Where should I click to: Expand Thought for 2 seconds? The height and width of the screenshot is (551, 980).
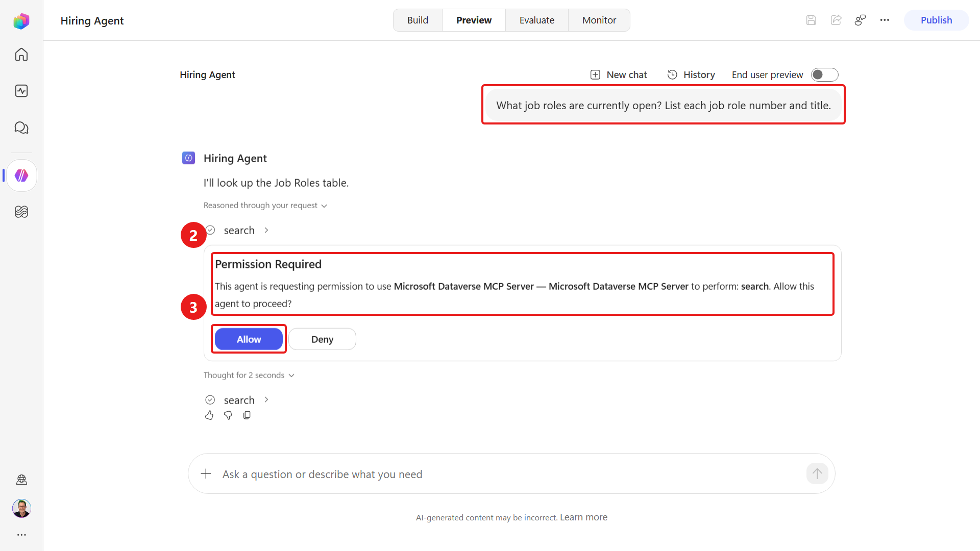pos(249,375)
